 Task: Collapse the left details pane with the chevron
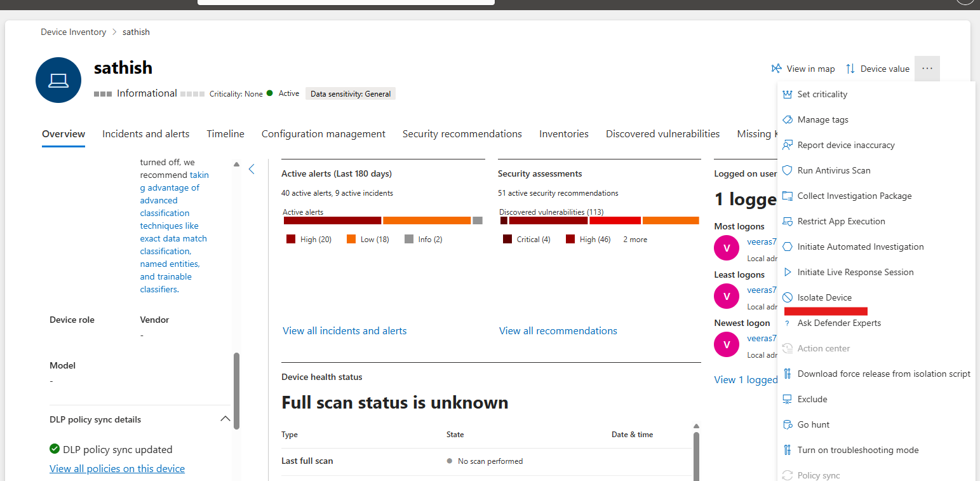click(252, 169)
